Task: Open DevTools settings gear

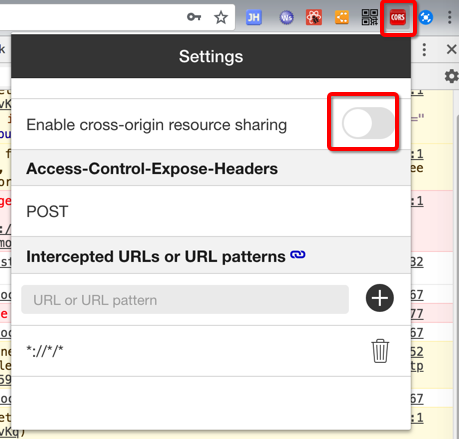Action: (452, 76)
